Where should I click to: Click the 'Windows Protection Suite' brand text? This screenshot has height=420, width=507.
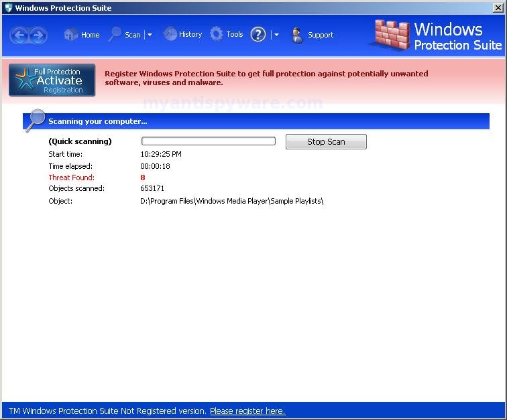tap(458, 37)
